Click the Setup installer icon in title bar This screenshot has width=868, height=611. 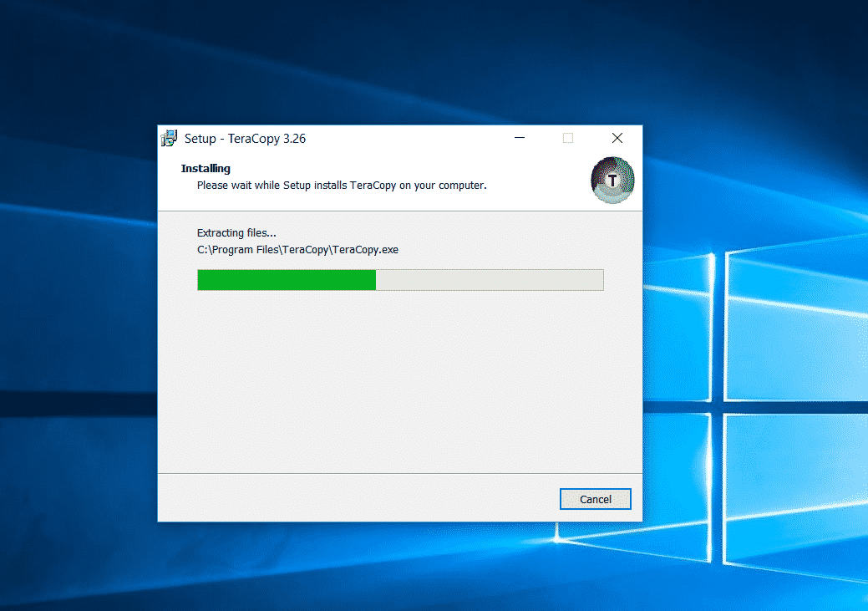(x=170, y=139)
